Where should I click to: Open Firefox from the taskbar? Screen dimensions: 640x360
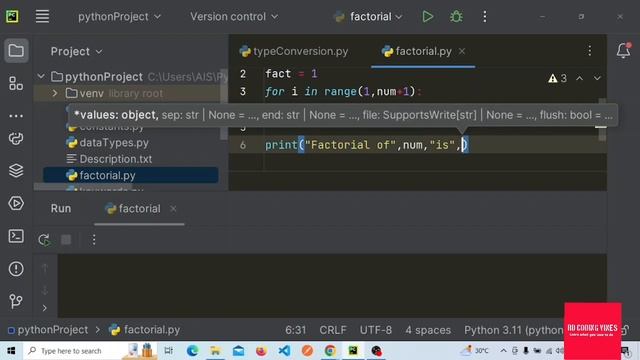tap(261, 351)
